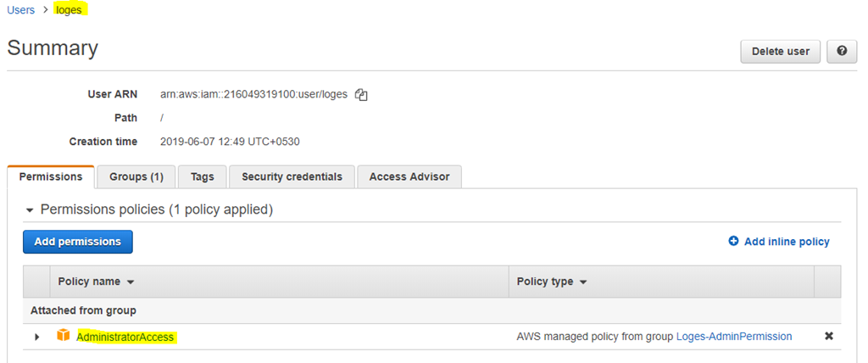868x363 pixels.
Task: Go back to Users breadcrumb link
Action: coord(20,10)
